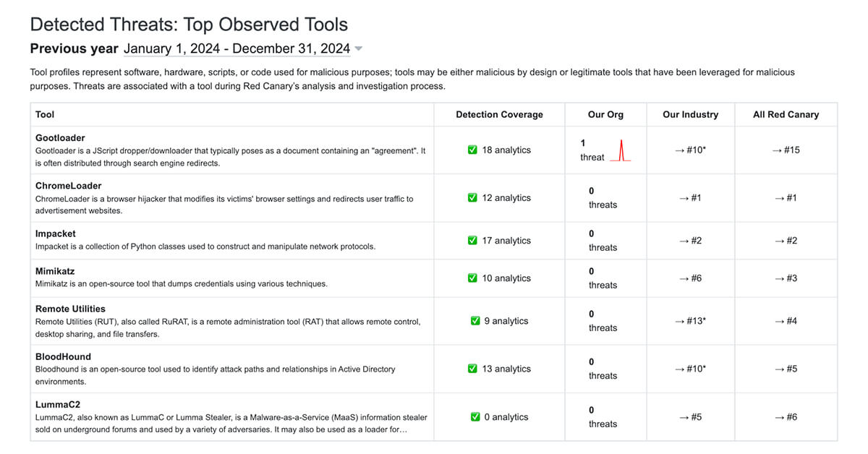Open the Gootloader tool profile

pos(60,138)
